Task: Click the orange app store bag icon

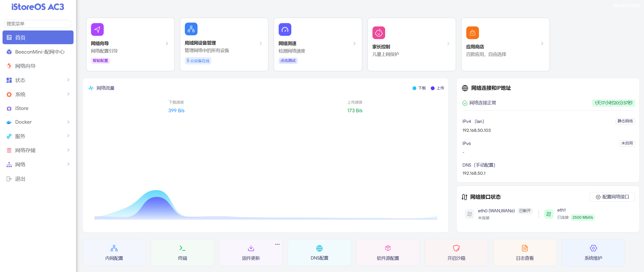Action: click(473, 33)
